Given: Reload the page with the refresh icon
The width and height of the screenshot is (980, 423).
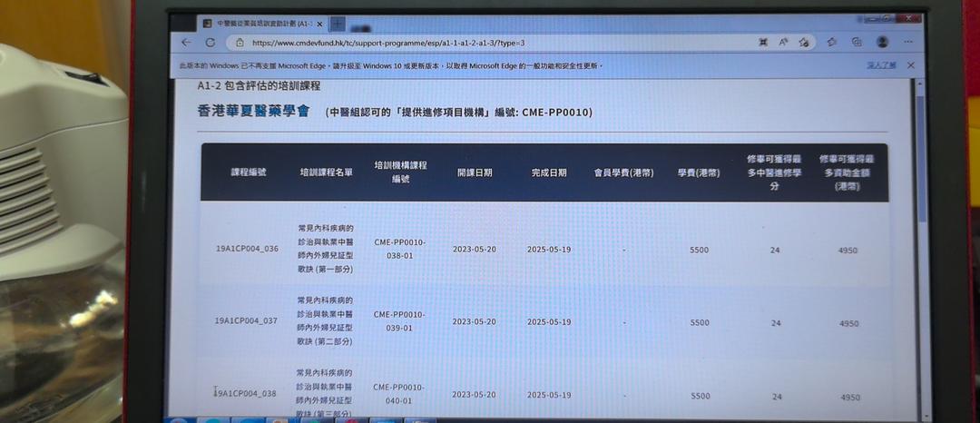Looking at the screenshot, I should click(210, 43).
